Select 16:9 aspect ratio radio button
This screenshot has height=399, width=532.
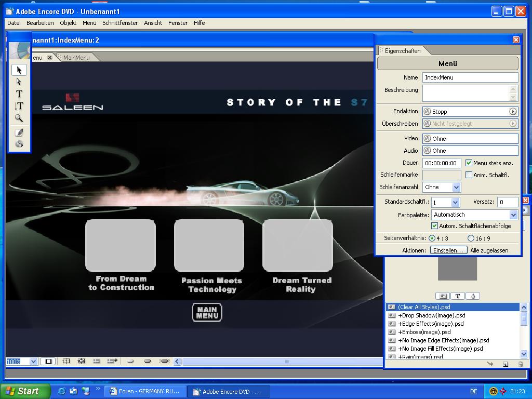[471, 238]
